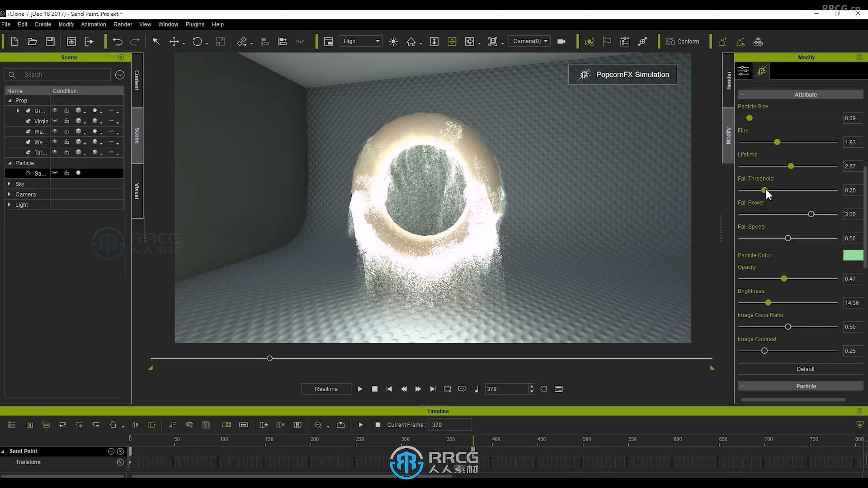868x488 pixels.
Task: Select the Move tool
Action: click(174, 42)
